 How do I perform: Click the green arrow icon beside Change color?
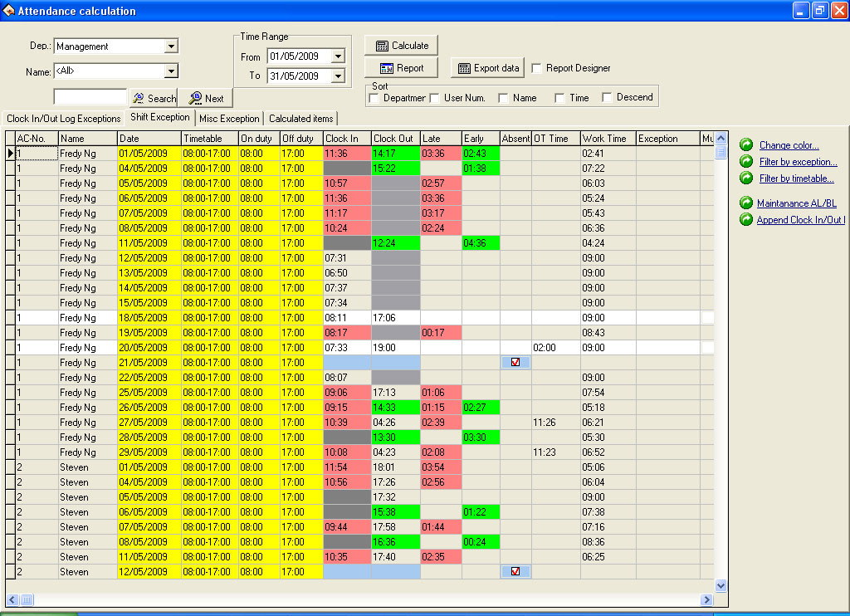[x=745, y=145]
